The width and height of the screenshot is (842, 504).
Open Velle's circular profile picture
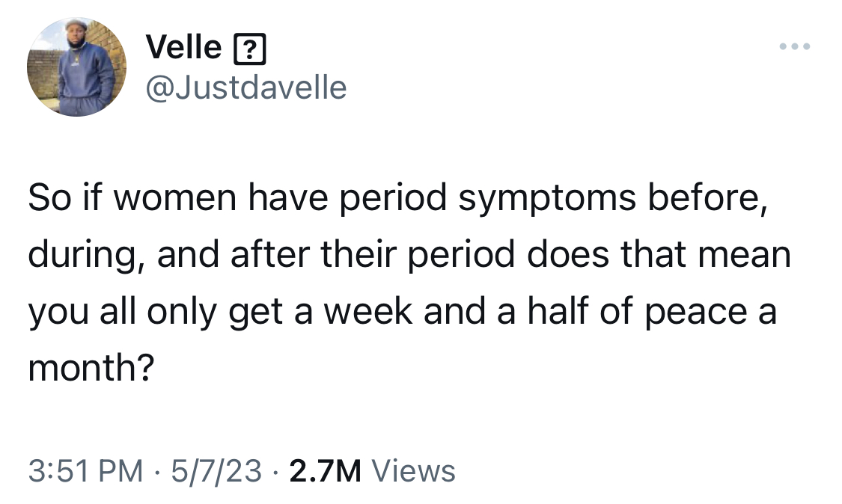click(77, 67)
